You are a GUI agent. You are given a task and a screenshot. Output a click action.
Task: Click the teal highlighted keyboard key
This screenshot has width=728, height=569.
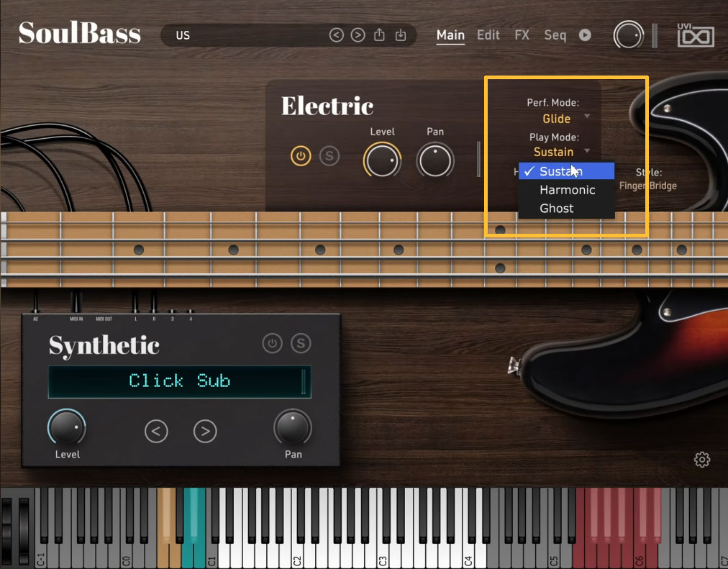(x=194, y=527)
